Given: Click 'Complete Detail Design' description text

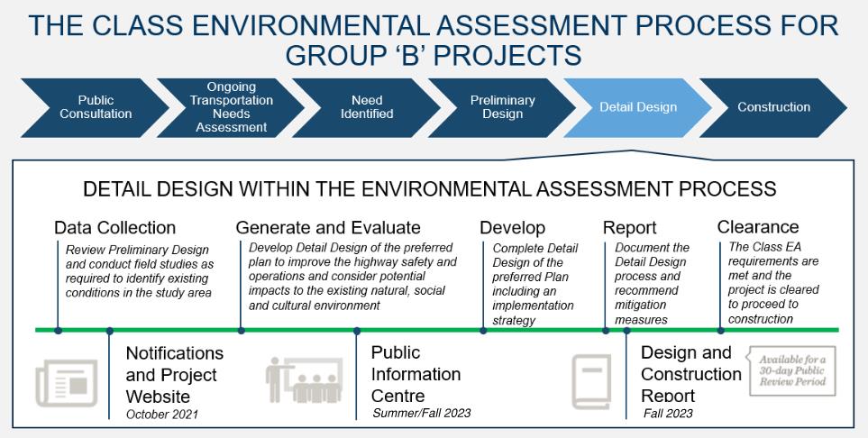Looking at the screenshot, I should pos(535,284).
